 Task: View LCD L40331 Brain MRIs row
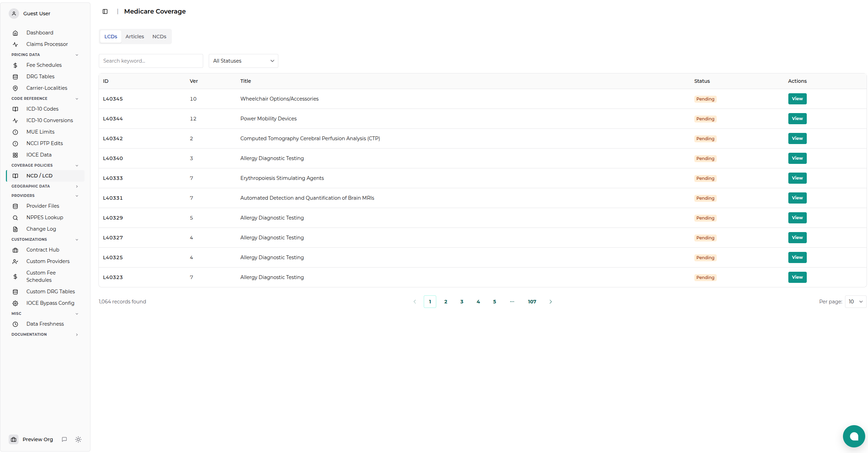click(x=797, y=198)
